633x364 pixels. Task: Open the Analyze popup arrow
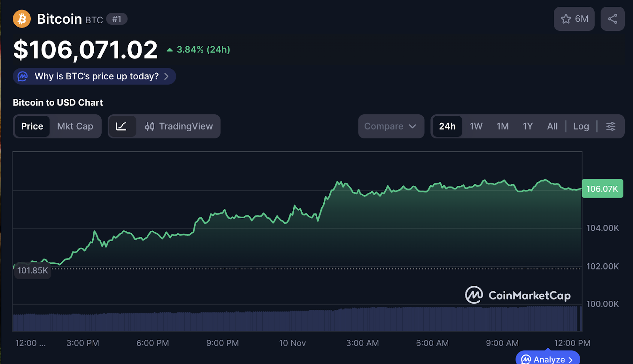click(x=570, y=360)
